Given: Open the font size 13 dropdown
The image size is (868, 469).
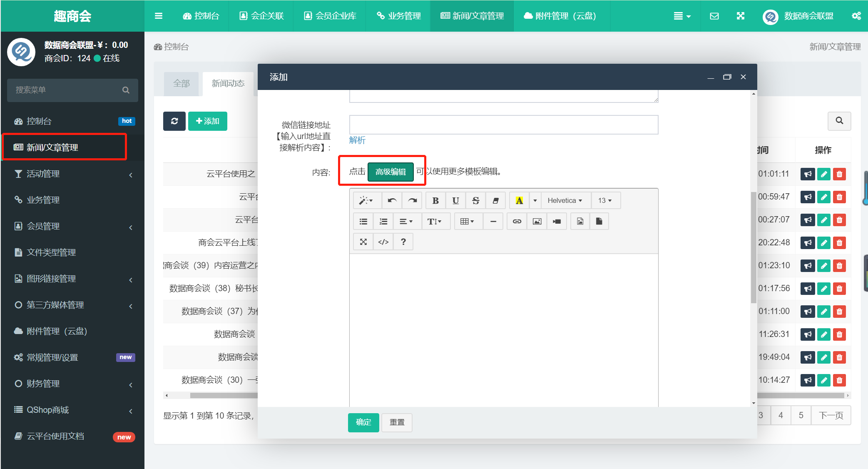Looking at the screenshot, I should click(604, 201).
